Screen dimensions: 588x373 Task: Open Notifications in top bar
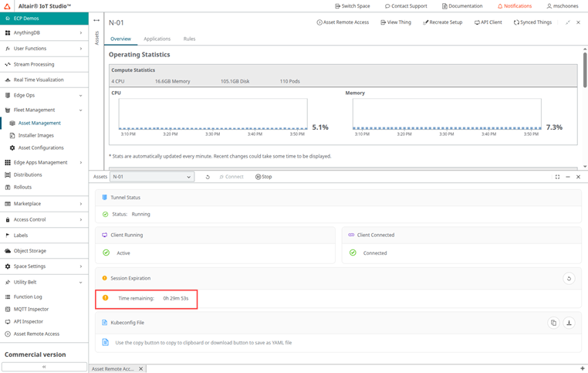(x=515, y=5)
